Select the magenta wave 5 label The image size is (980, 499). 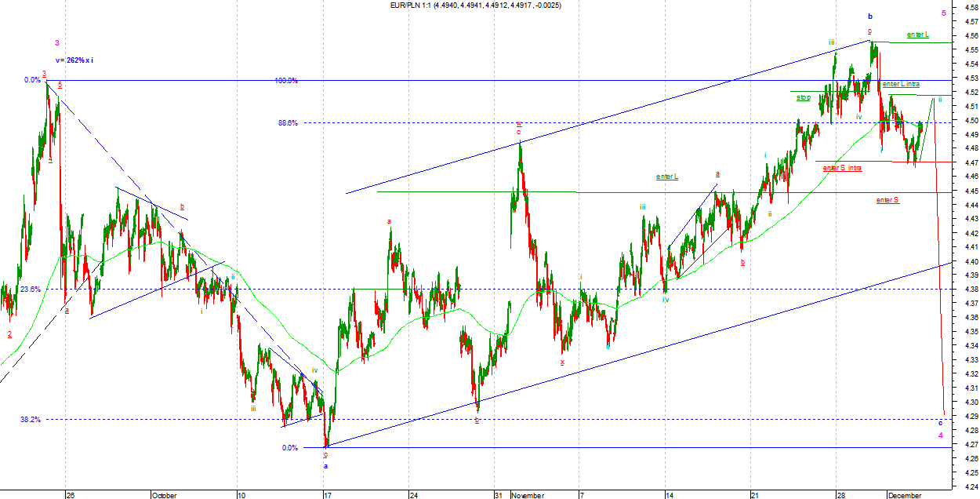point(944,13)
